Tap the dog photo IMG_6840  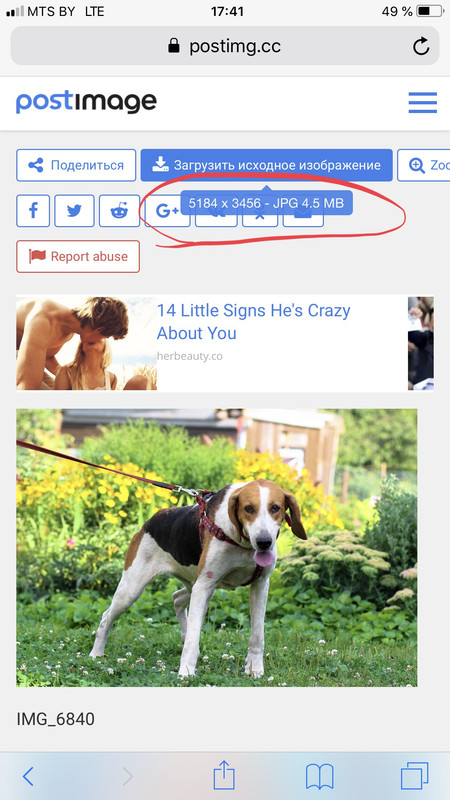click(217, 547)
